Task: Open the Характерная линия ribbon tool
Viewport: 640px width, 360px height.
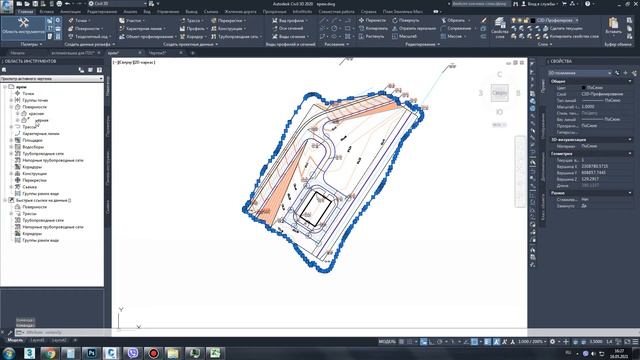Action: [142, 29]
